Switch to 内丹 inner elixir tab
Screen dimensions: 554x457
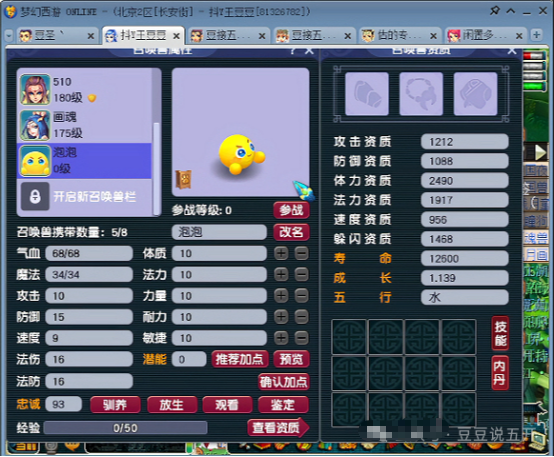click(x=500, y=373)
